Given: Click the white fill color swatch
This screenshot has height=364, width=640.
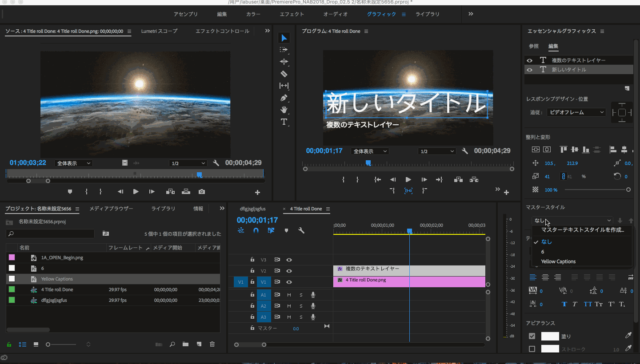Looking at the screenshot, I should point(550,336).
